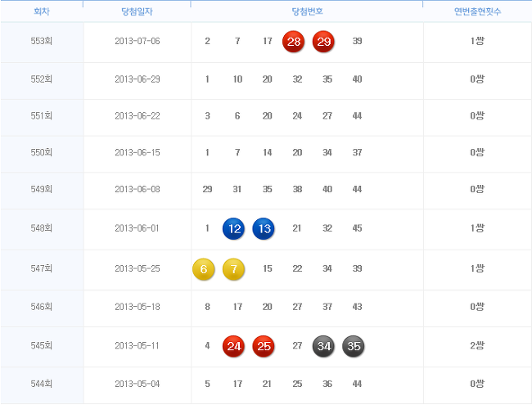Click the date 2013-05-25

point(137,268)
